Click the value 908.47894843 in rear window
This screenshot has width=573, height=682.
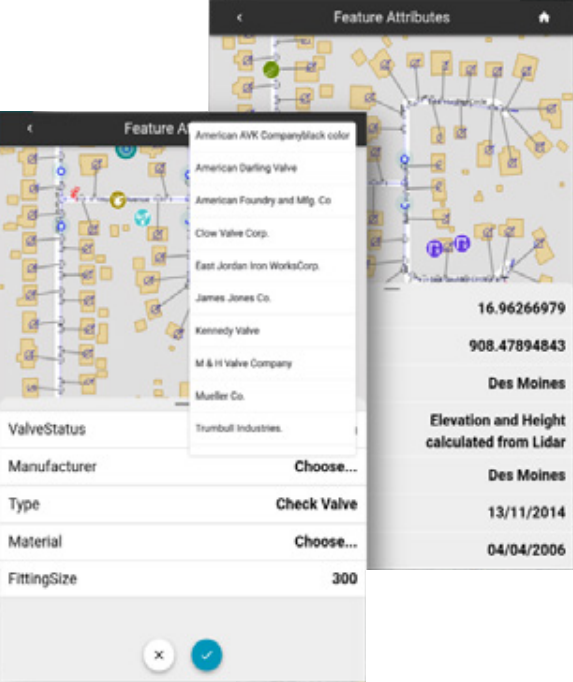click(517, 346)
